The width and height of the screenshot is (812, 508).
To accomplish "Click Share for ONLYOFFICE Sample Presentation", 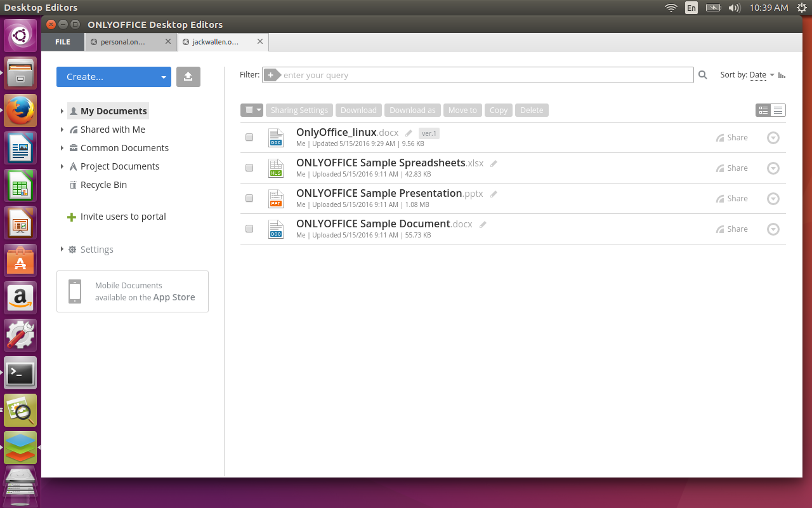I will (x=732, y=198).
